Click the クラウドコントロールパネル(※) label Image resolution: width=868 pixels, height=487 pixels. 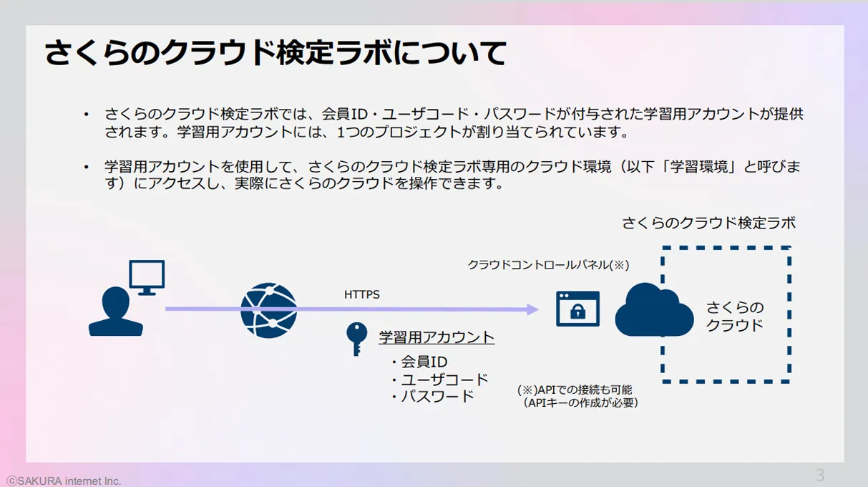[x=547, y=265]
